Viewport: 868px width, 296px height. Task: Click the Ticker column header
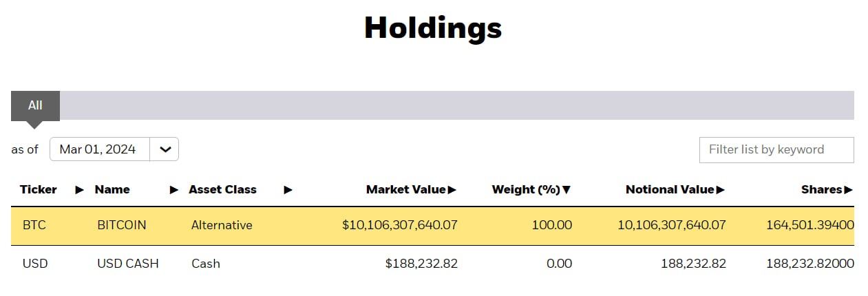tap(39, 190)
